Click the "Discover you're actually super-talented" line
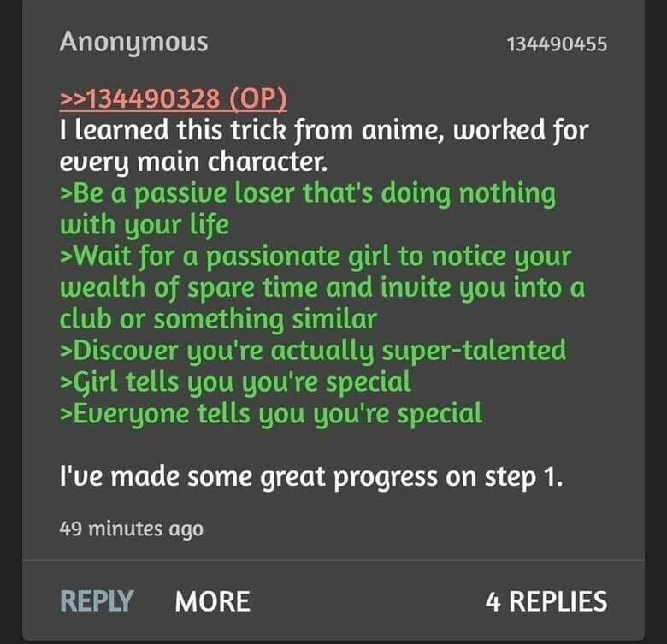667x644 pixels. pyautogui.click(x=313, y=352)
